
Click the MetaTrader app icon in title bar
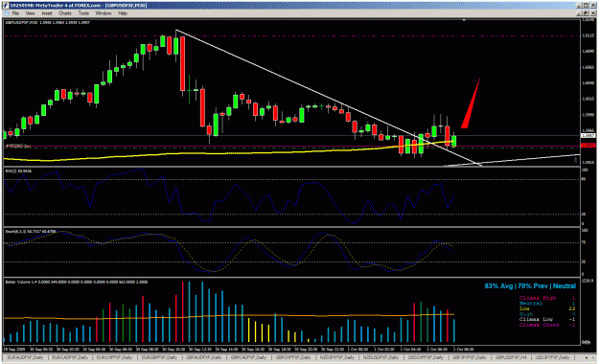[6, 6]
